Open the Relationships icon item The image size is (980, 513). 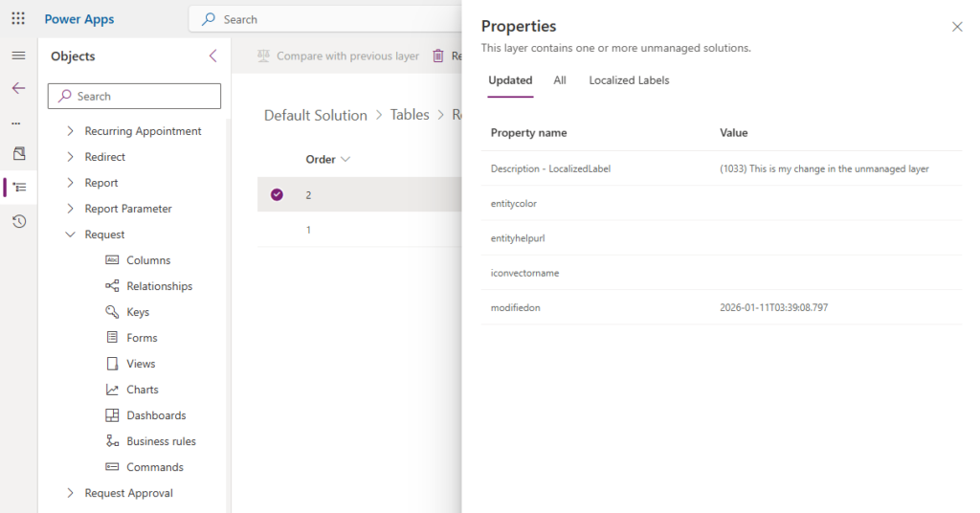coord(111,286)
